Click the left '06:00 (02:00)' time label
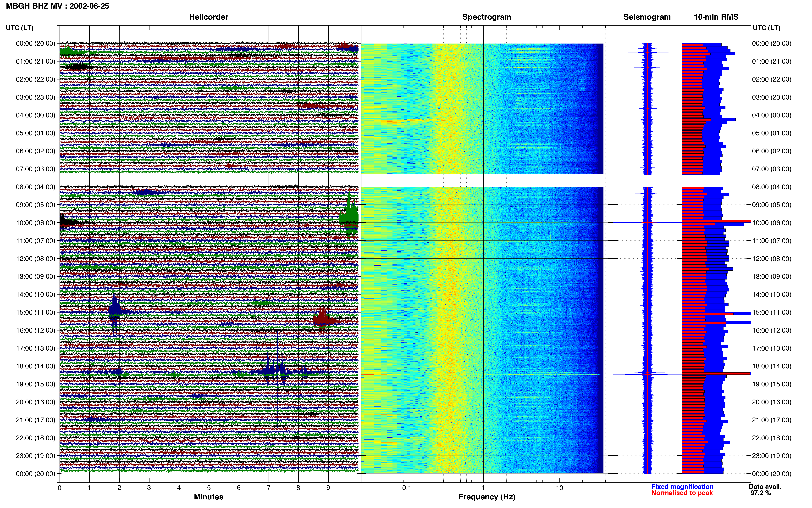 click(x=36, y=151)
